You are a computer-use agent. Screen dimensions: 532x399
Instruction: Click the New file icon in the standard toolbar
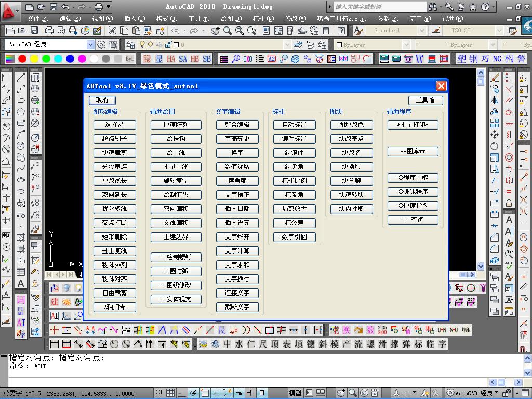click(x=10, y=31)
